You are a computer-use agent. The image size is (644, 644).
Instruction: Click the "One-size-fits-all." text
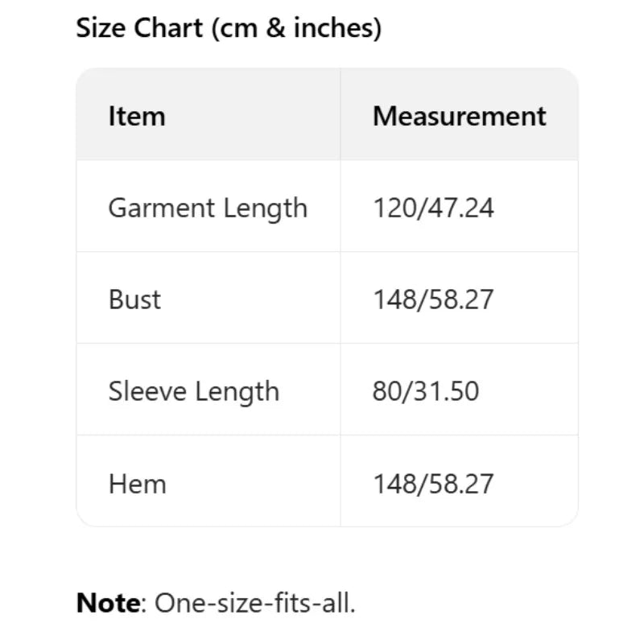254,603
